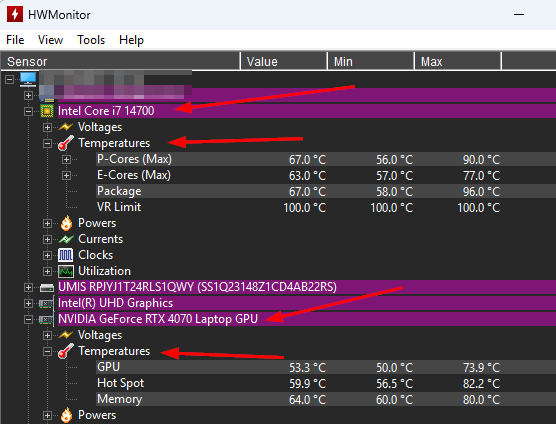
Task: Click the Intel Core i7 14700 CPU chip icon
Action: pos(47,111)
